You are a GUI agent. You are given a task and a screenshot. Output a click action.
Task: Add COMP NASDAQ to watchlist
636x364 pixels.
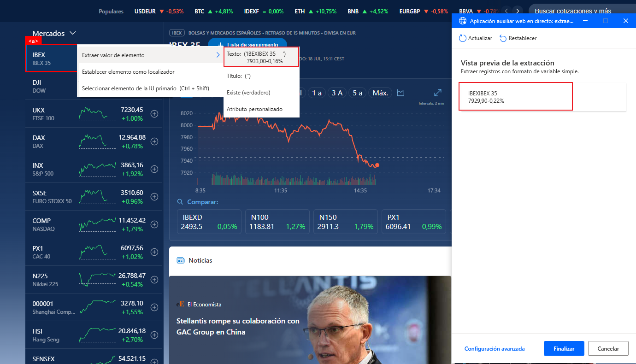(x=154, y=224)
